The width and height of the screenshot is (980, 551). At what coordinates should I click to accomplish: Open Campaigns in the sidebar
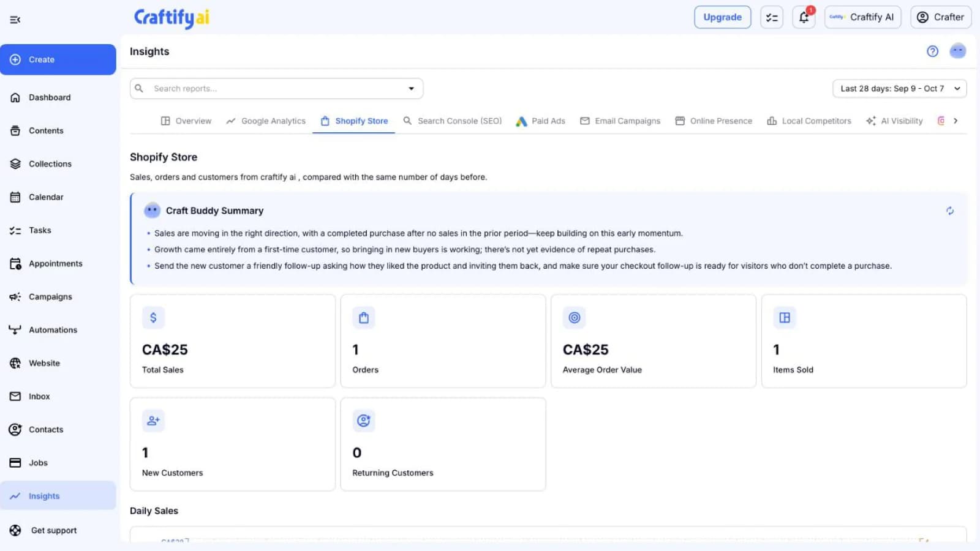[58, 296]
